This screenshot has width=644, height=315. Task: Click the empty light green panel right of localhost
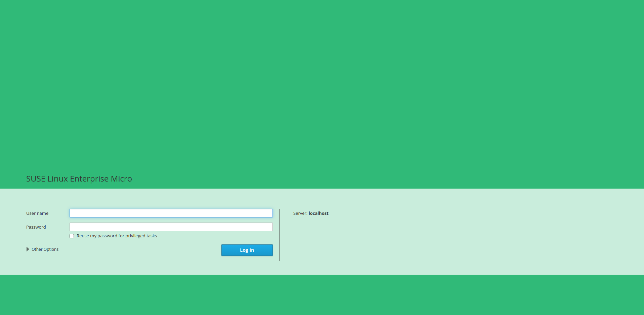pyautogui.click(x=470, y=232)
